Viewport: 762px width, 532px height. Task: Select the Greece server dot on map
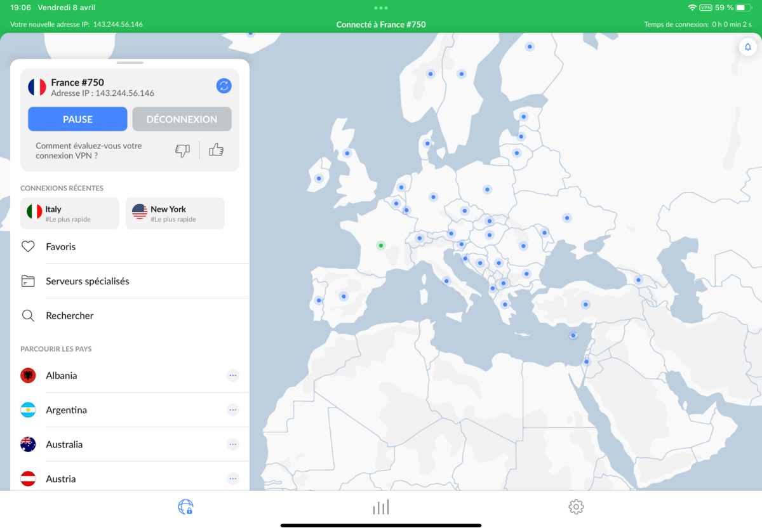pos(505,304)
